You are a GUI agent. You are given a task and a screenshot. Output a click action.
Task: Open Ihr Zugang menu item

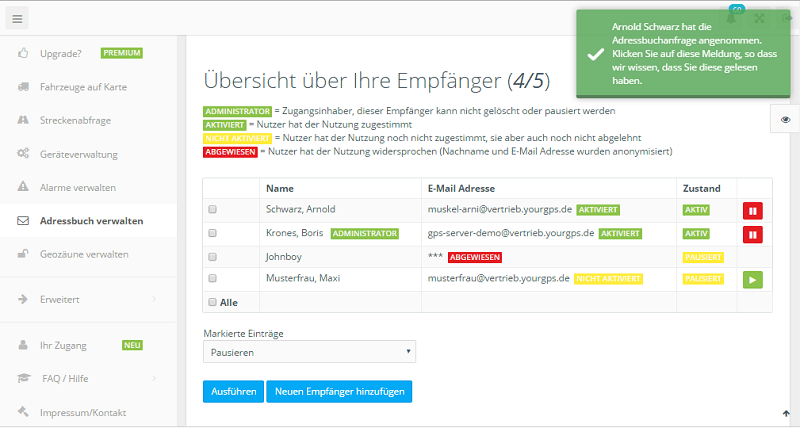(x=63, y=345)
